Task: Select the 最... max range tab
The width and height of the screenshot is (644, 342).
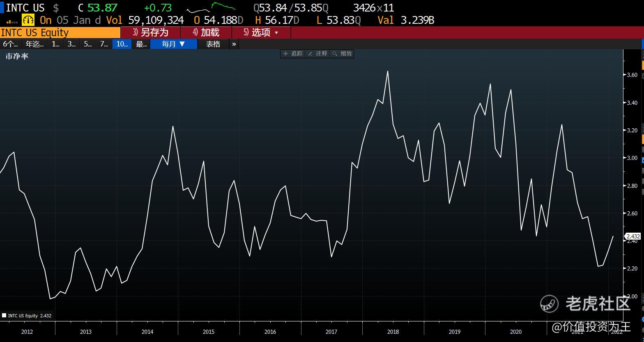Action: (141, 44)
